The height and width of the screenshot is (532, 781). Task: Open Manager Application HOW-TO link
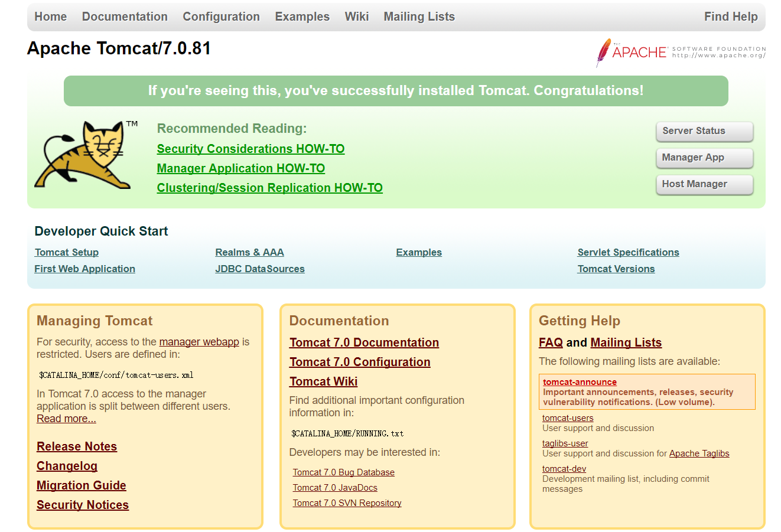[241, 168]
